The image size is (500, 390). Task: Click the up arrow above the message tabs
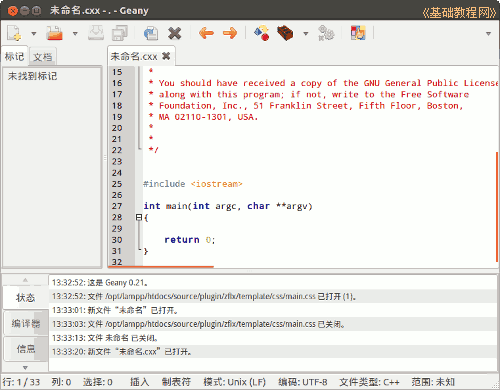(25, 280)
